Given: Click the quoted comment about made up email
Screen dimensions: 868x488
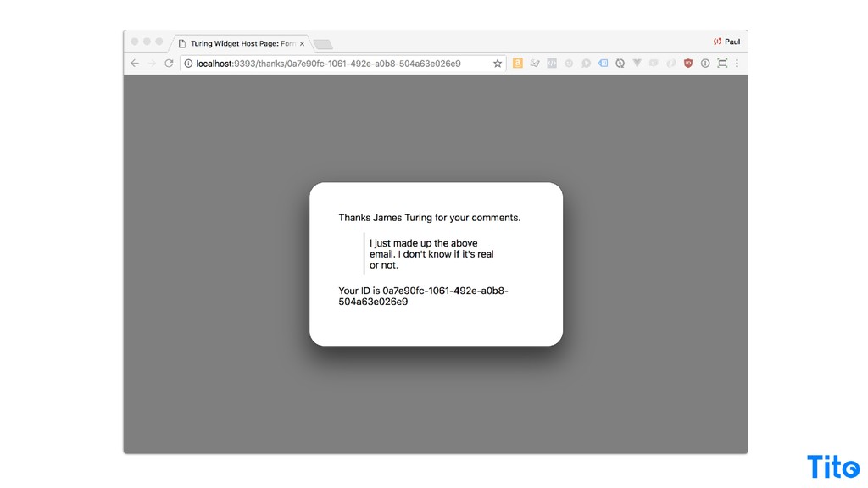Looking at the screenshot, I should 431,254.
